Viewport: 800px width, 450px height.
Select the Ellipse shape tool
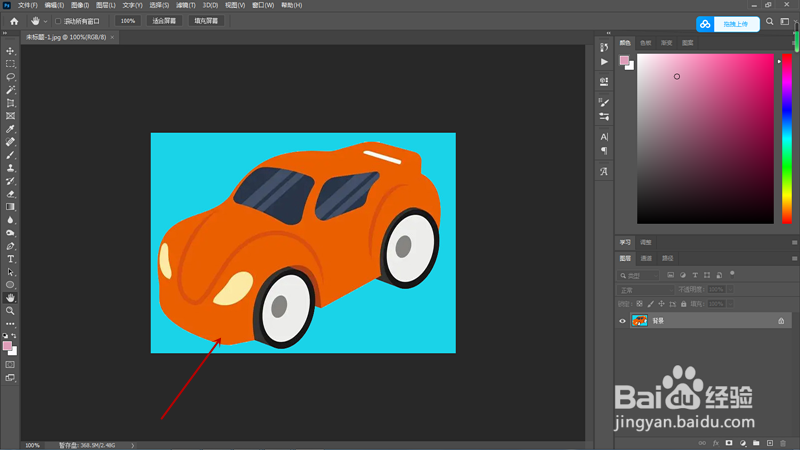pos(10,285)
